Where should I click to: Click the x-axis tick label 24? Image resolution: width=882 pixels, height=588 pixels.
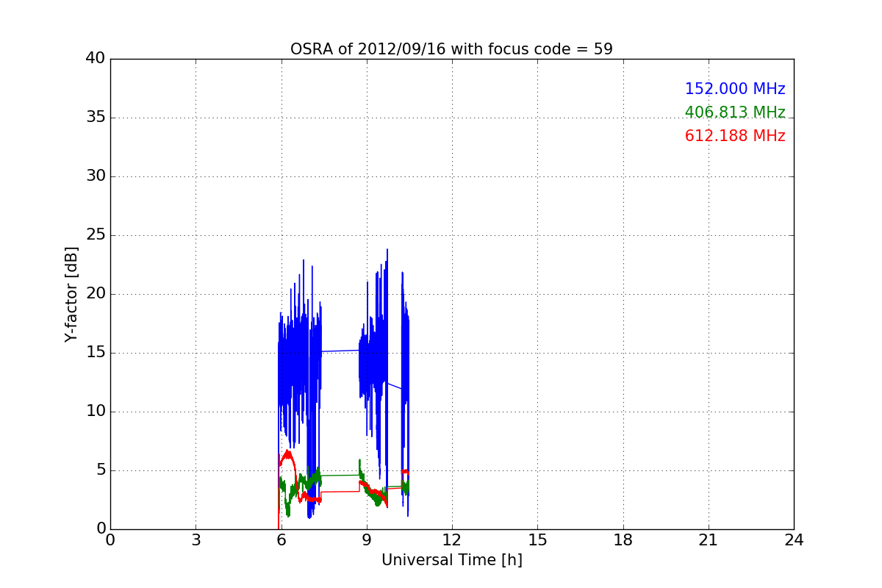[x=794, y=540]
